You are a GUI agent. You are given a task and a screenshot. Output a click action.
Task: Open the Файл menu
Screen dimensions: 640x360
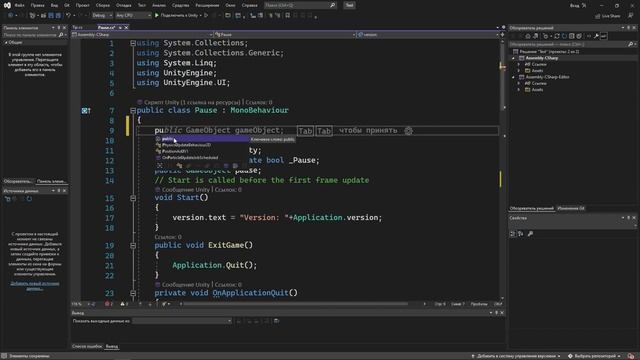tap(19, 5)
